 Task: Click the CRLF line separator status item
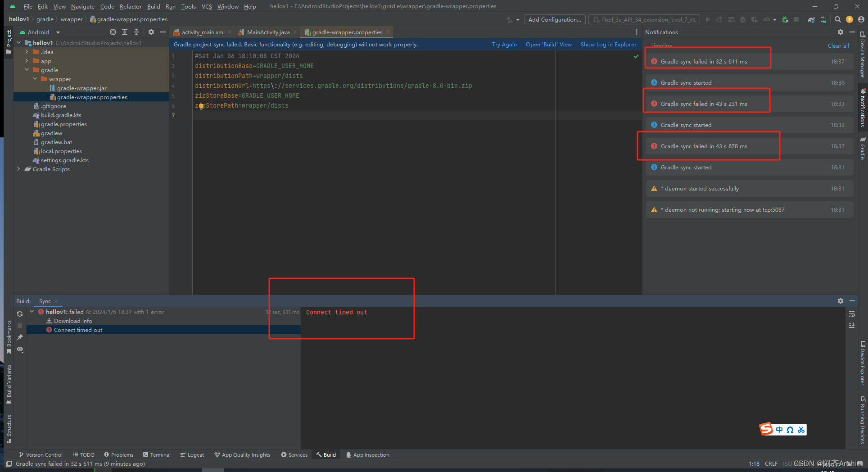point(771,463)
